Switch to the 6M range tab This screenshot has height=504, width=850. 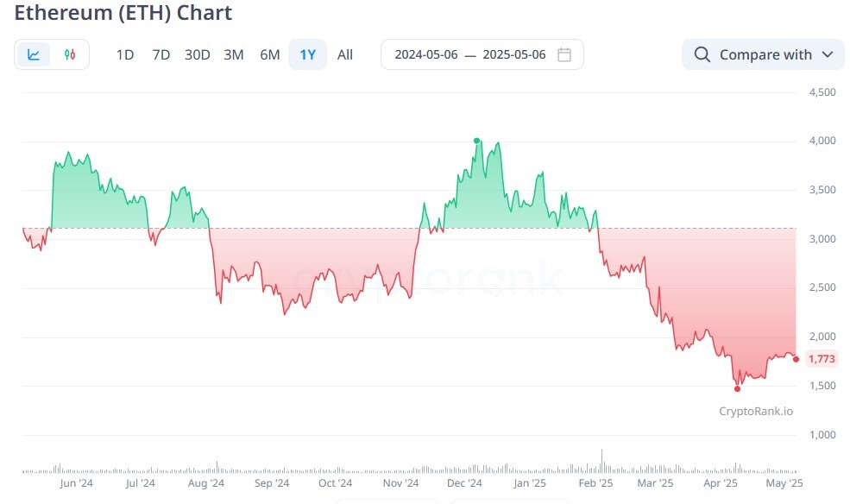click(270, 54)
